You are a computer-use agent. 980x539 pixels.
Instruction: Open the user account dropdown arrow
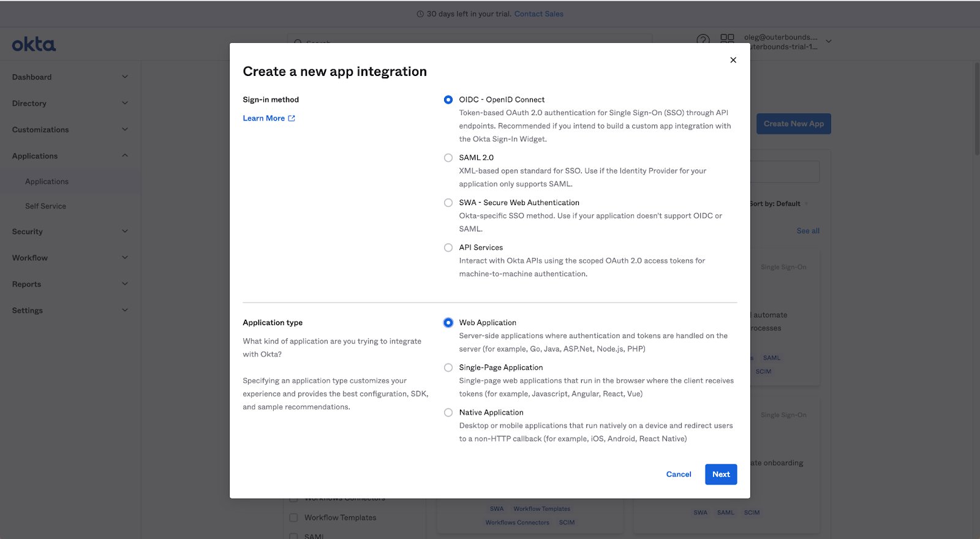(829, 42)
